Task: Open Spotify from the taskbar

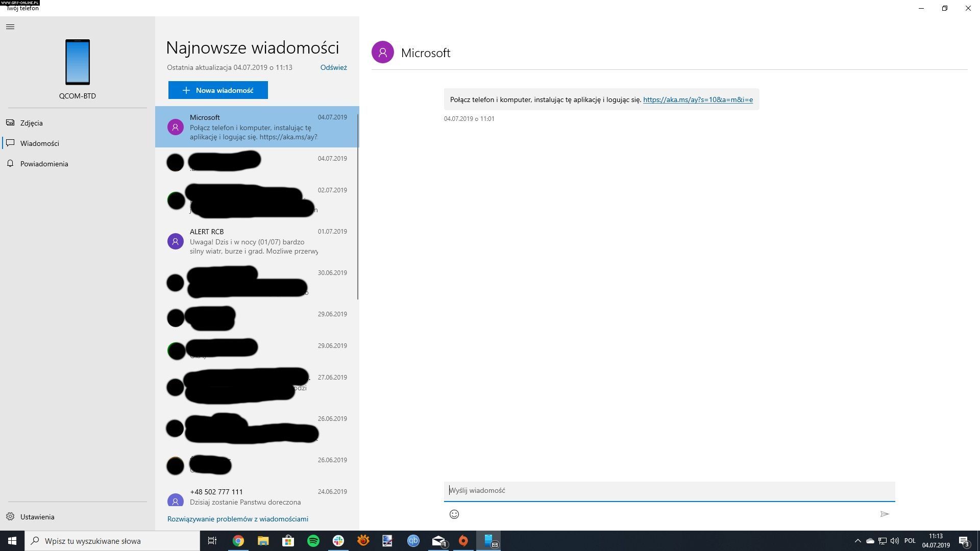Action: click(313, 541)
